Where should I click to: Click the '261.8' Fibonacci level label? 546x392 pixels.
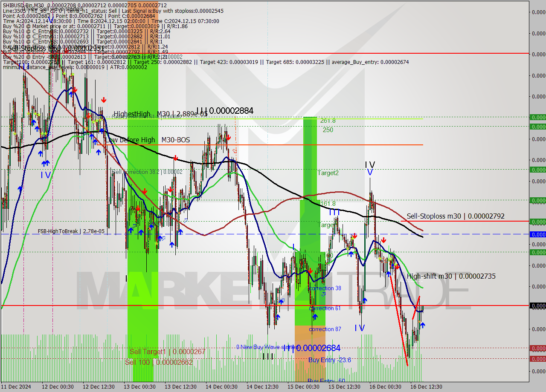click(328, 121)
